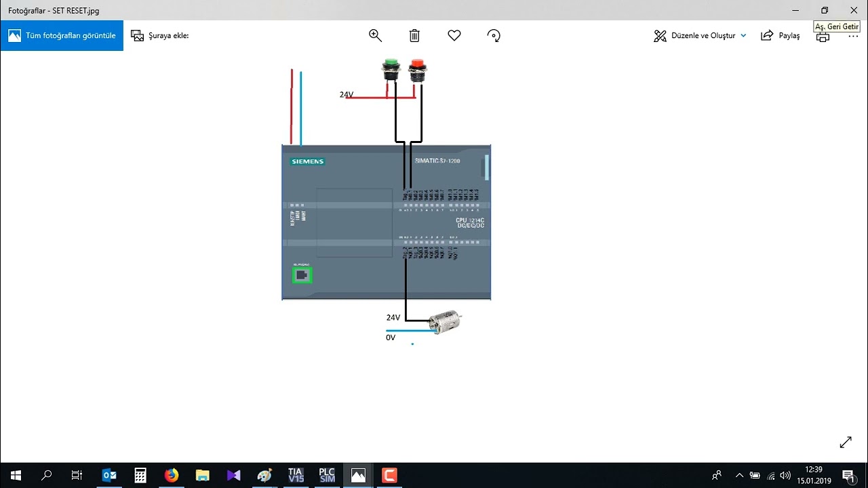Restore down the Fotoğraflar window

point(825,10)
